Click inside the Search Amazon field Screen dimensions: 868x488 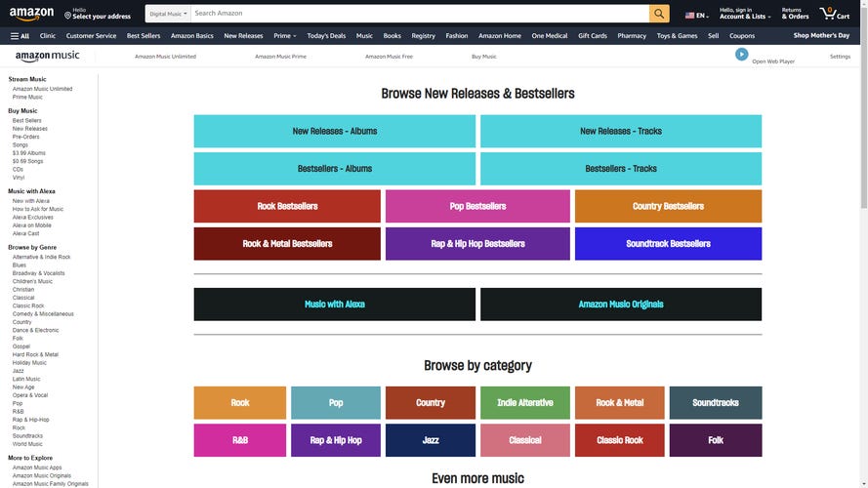(x=420, y=14)
